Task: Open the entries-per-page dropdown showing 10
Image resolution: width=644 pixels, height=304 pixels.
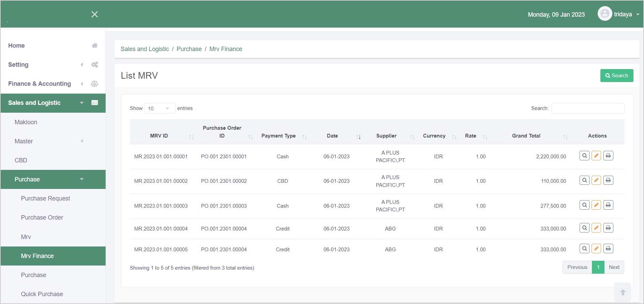Action: tap(159, 109)
